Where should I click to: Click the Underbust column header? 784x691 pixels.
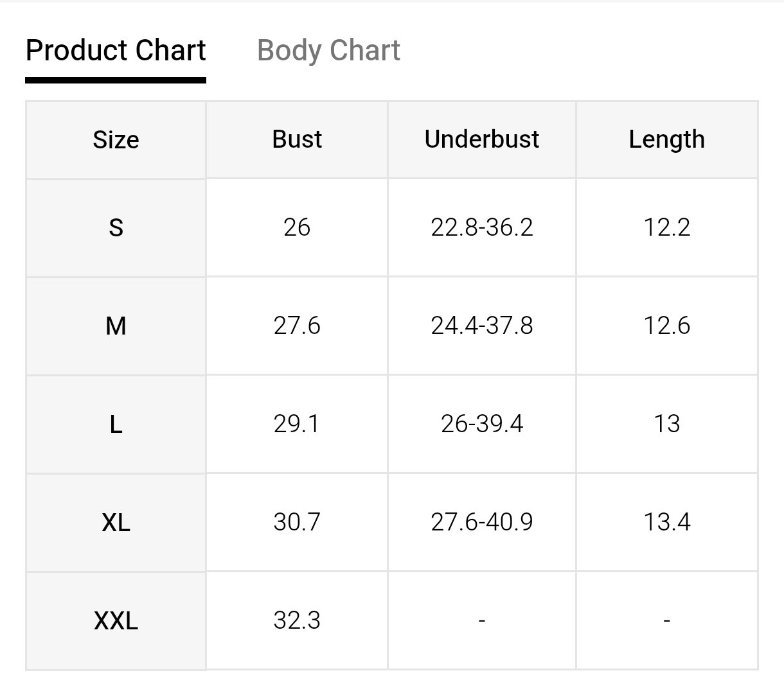click(482, 139)
